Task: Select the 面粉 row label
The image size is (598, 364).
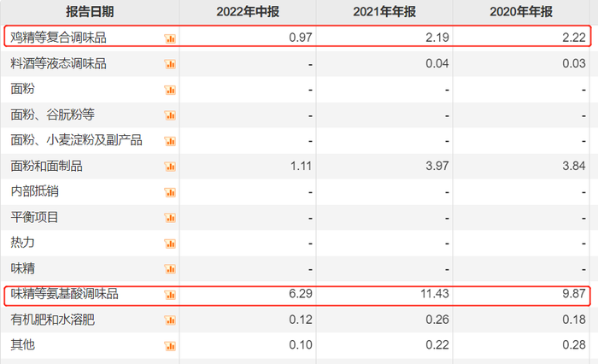Action: point(22,89)
